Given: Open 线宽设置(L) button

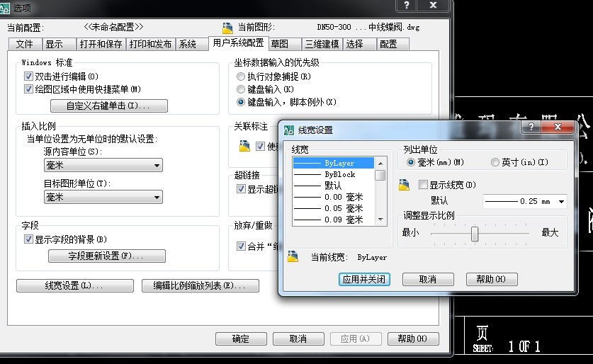Looking at the screenshot, I should click(75, 286).
